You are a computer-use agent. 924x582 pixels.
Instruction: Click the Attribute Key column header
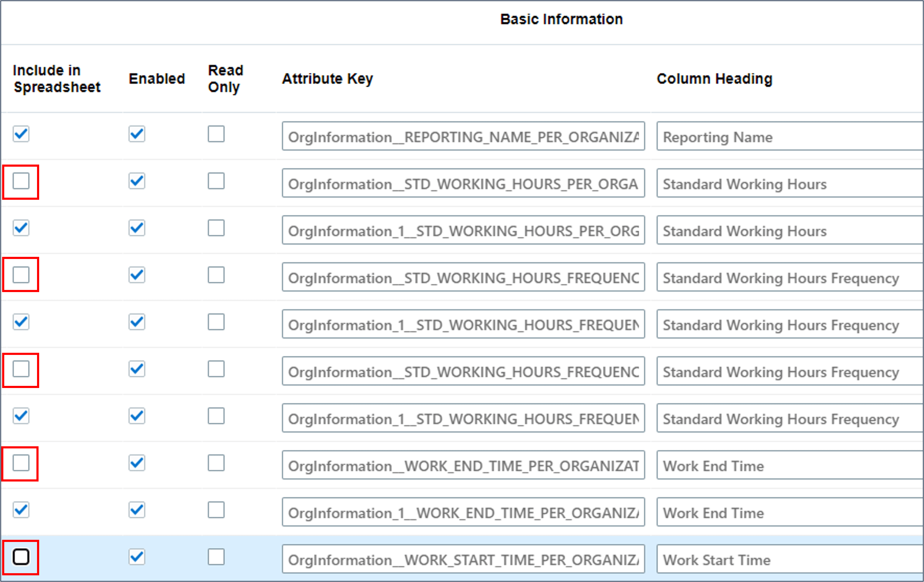327,78
